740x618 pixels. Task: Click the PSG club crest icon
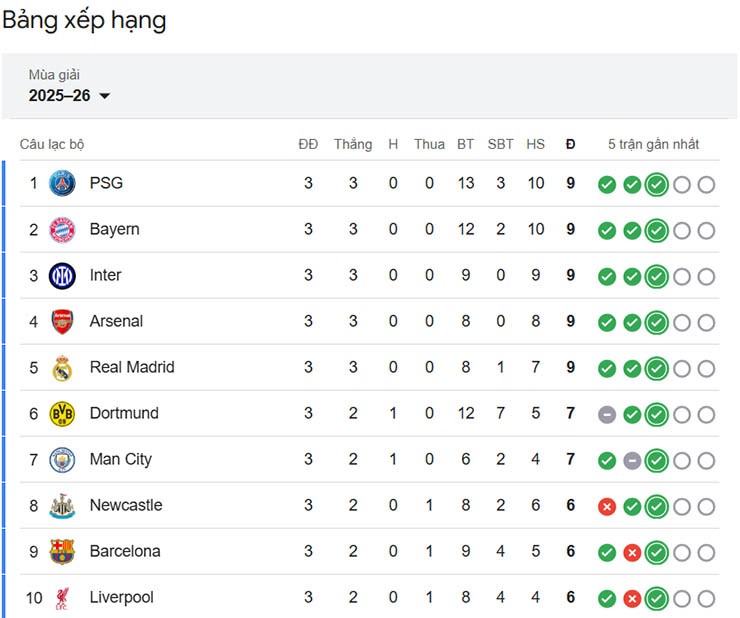click(62, 183)
